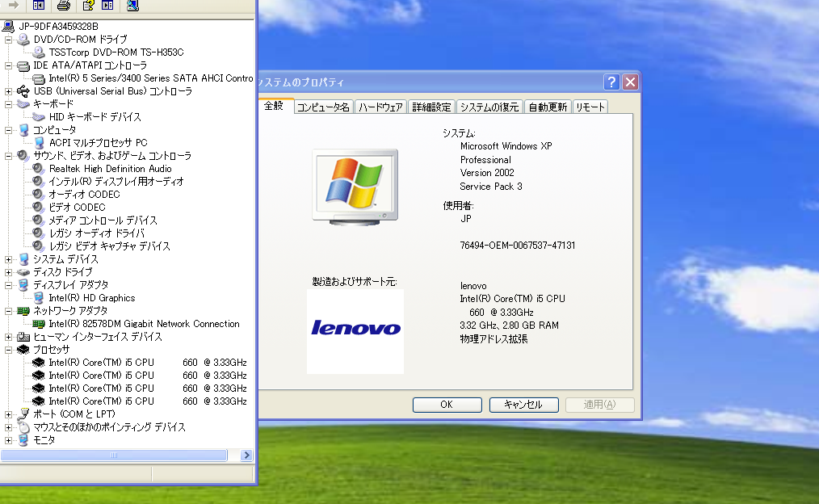Click the mouse category icon マウスとそのほかのポインティング デバイス

click(x=23, y=427)
